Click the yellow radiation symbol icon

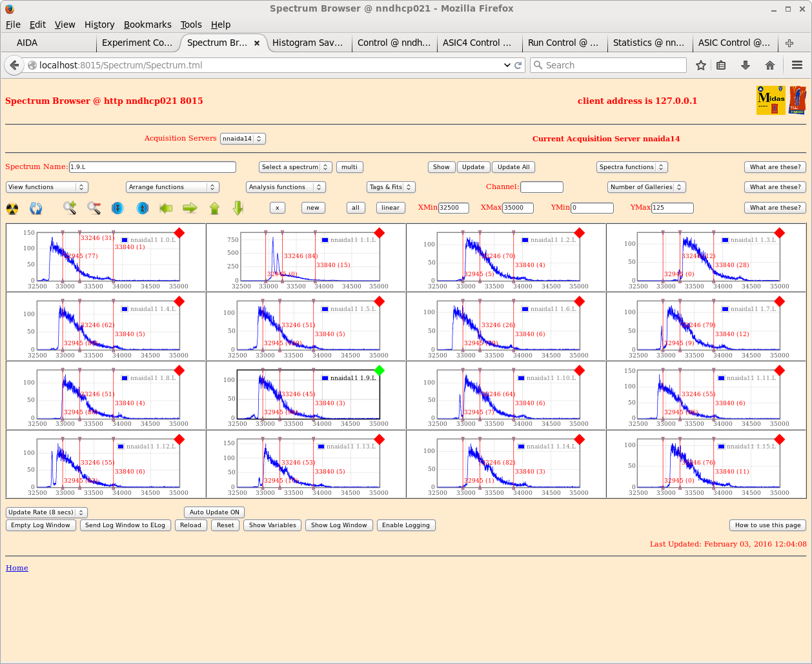click(x=12, y=208)
